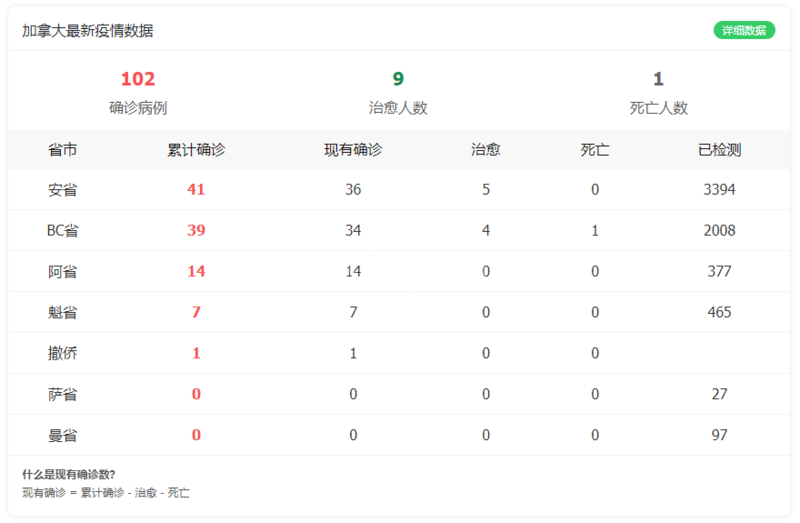Click the 魁省 province name
The image size is (800, 523).
coord(62,313)
